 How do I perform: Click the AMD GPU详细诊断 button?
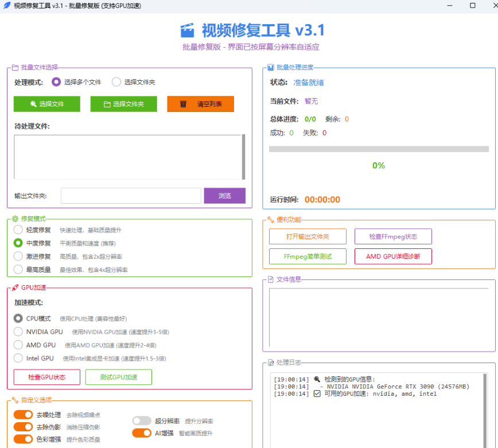[x=393, y=256]
